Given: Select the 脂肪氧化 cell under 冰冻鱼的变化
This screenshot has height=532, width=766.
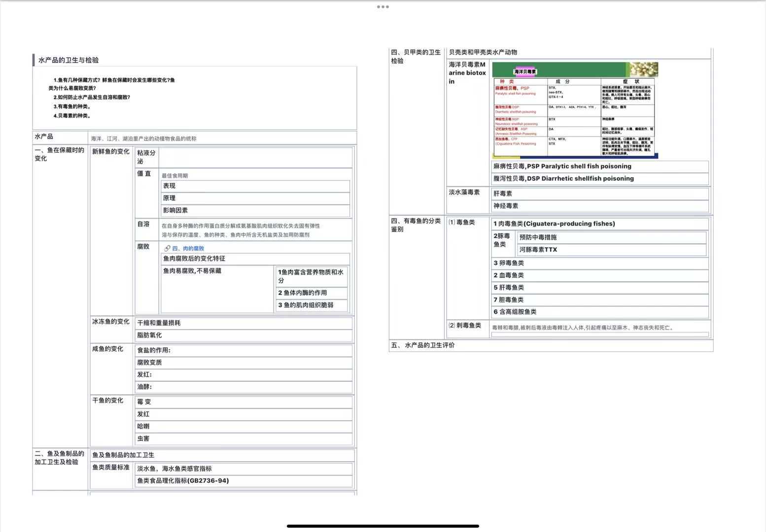Looking at the screenshot, I should [x=244, y=335].
